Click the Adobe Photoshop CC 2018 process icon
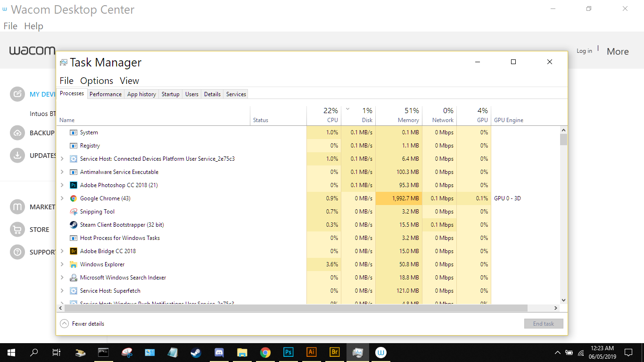Screen dimensions: 644x362 (x=73, y=185)
